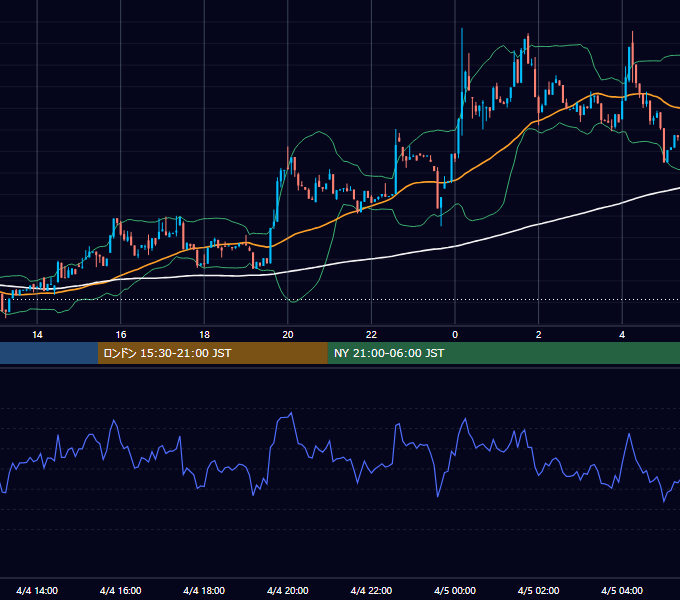Click the 0 hour axis label
The height and width of the screenshot is (600, 680).
click(x=455, y=335)
